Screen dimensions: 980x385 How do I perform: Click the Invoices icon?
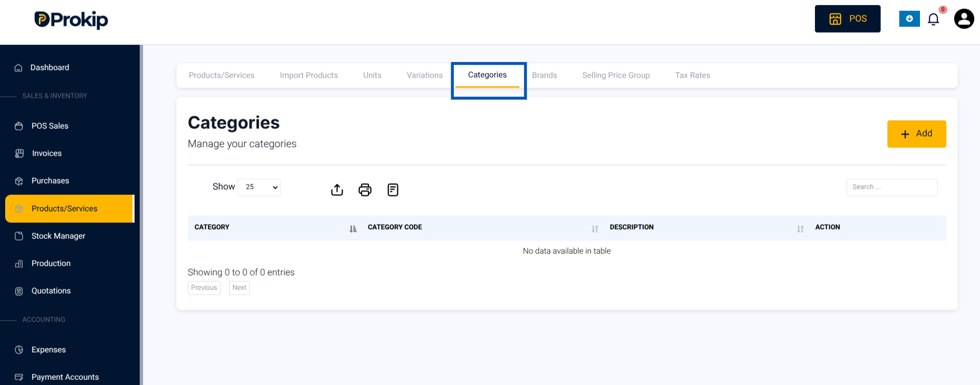tap(20, 153)
